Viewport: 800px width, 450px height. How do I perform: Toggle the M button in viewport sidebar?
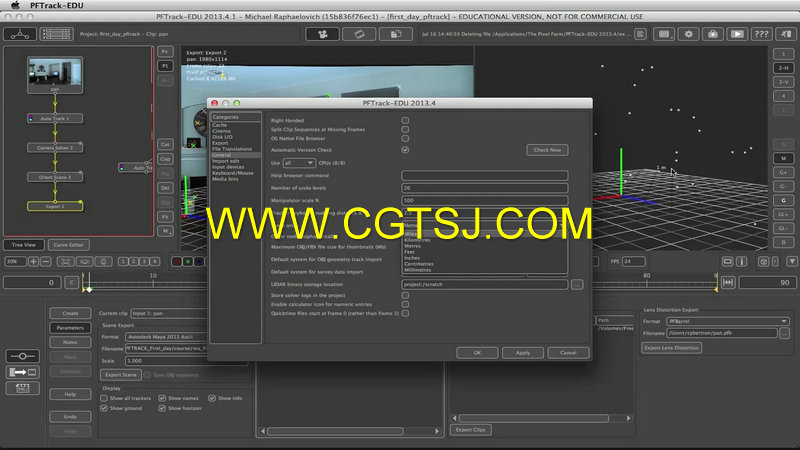click(783, 158)
